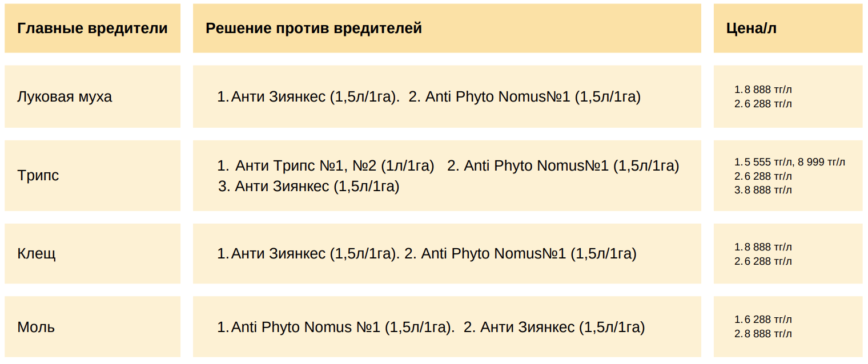Screen dimensions: 868x364
Task: Click the "1. 6 288 тг/л" price for Моль
Action: (763, 319)
